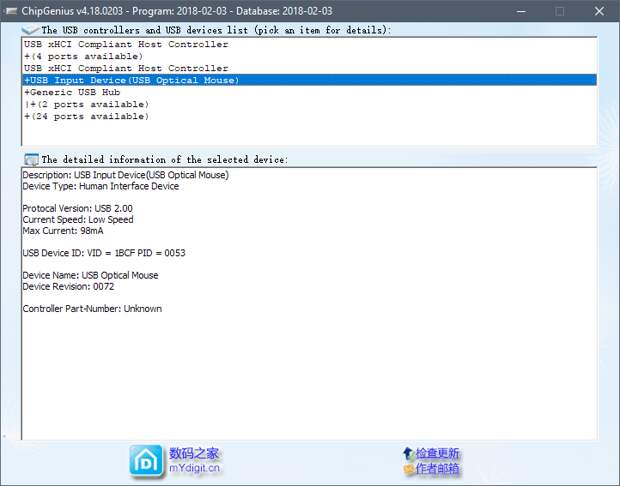
Task: Click the myDigit house logo icon
Action: click(146, 461)
